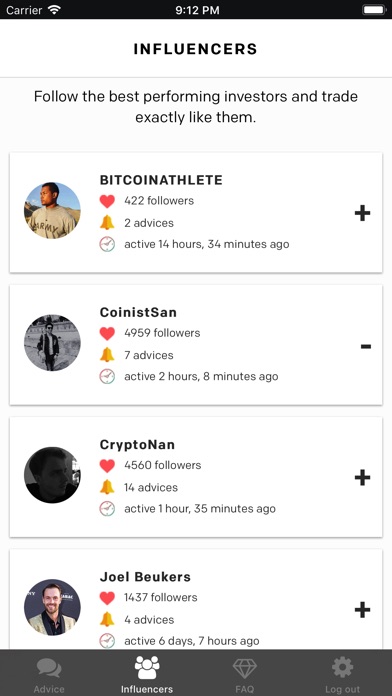Screen dimensions: 392x696
Task: Open the Joel Beukers name link
Action: point(145,577)
